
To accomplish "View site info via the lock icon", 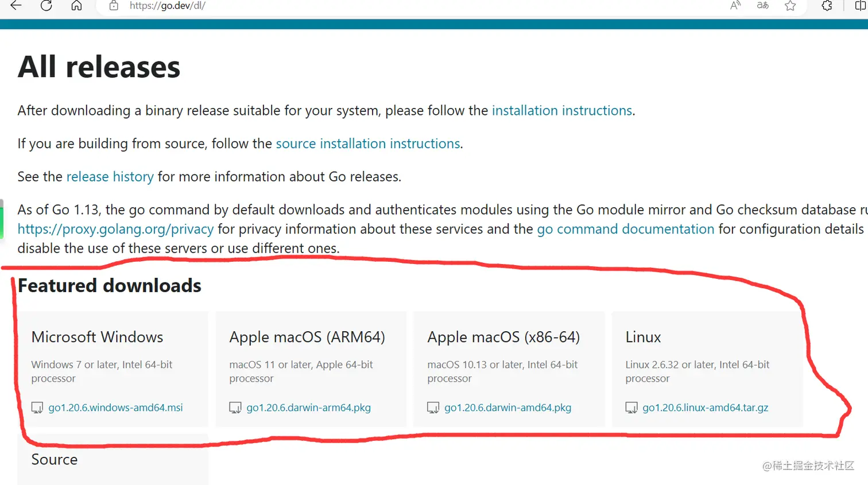I will (x=114, y=5).
